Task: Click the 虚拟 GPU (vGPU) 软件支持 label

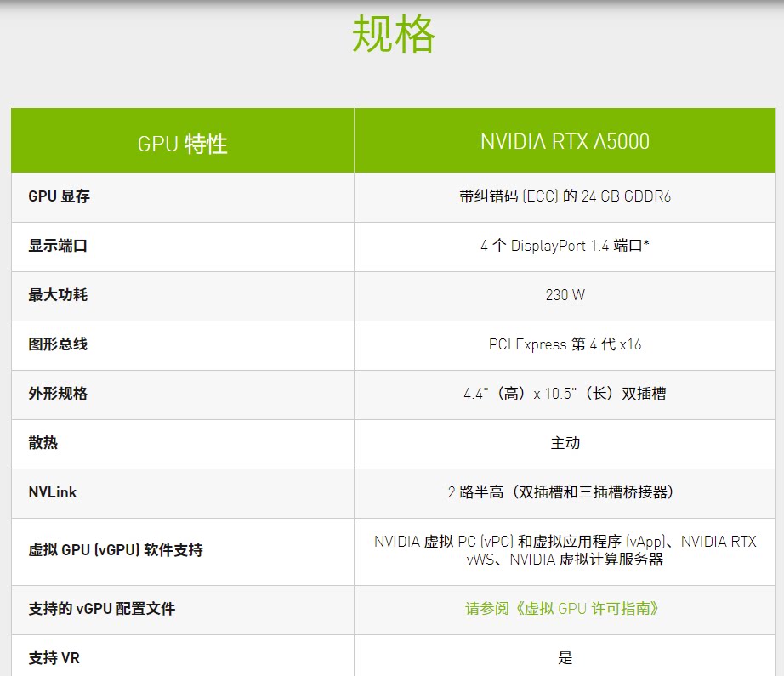Action: [x=116, y=550]
